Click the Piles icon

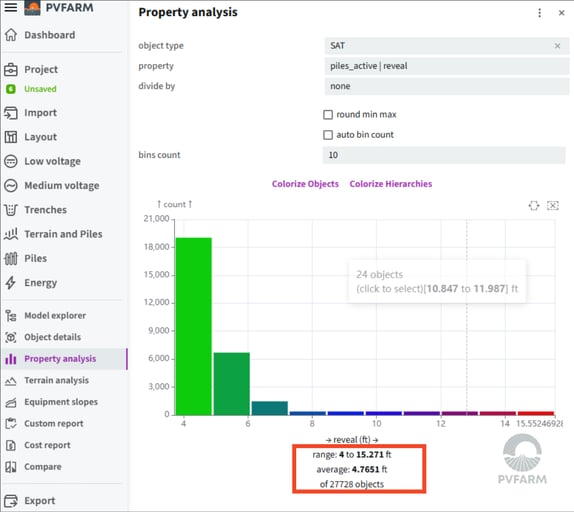click(11, 258)
